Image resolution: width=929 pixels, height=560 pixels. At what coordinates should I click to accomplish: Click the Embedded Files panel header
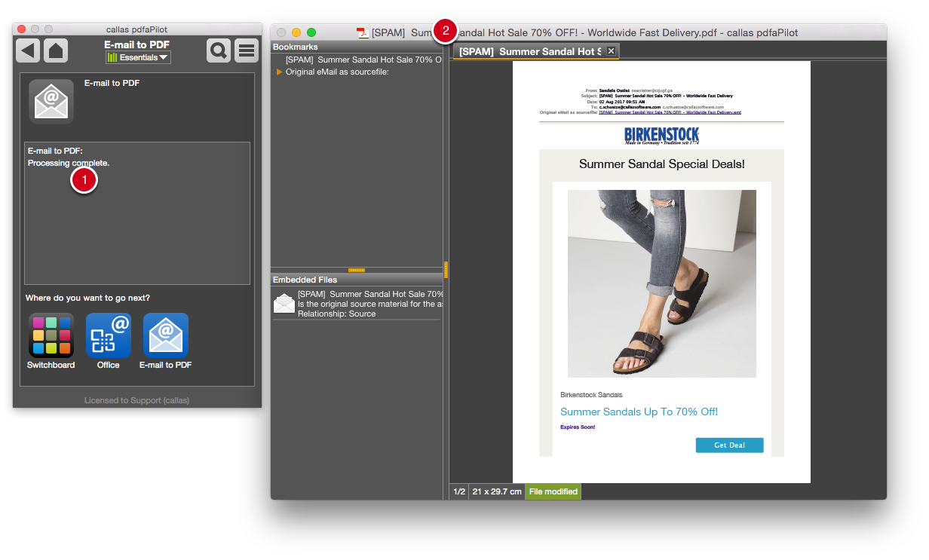[x=357, y=280]
